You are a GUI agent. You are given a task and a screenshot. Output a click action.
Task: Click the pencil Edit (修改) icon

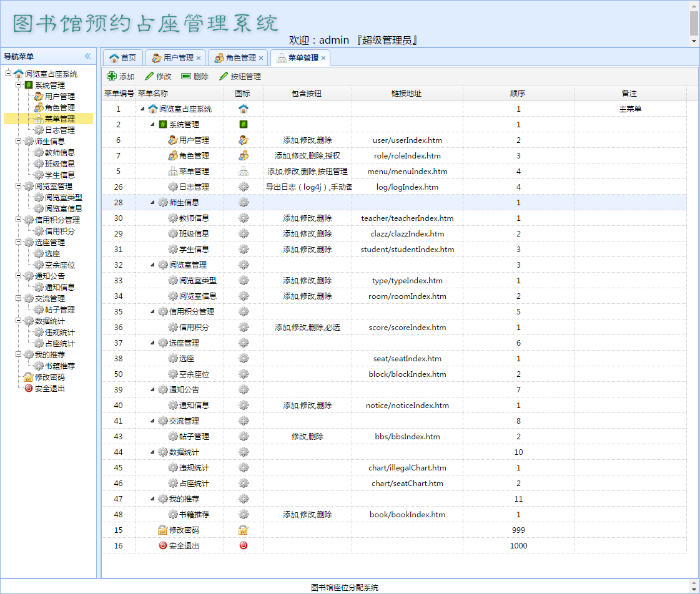point(149,76)
